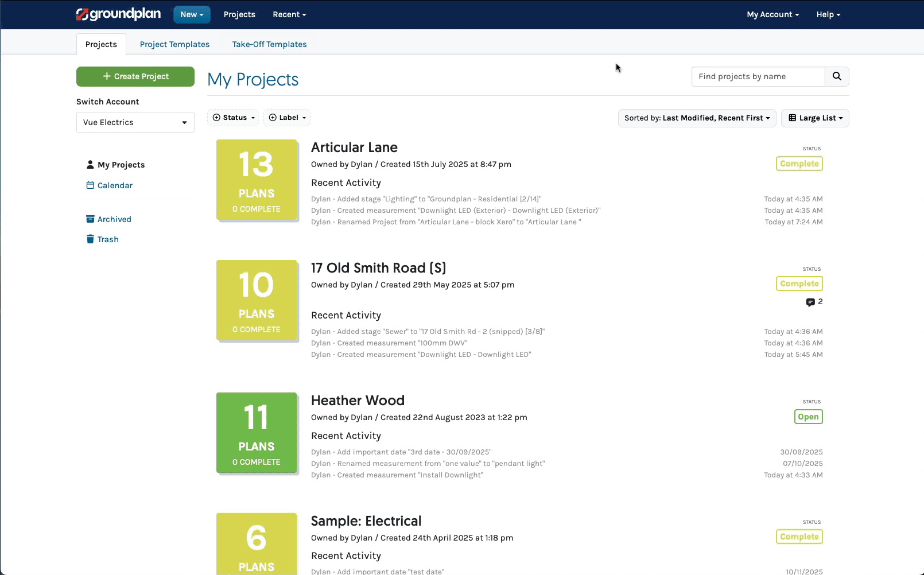Click the Find projects by name field
This screenshot has height=575, width=924.
[758, 76]
